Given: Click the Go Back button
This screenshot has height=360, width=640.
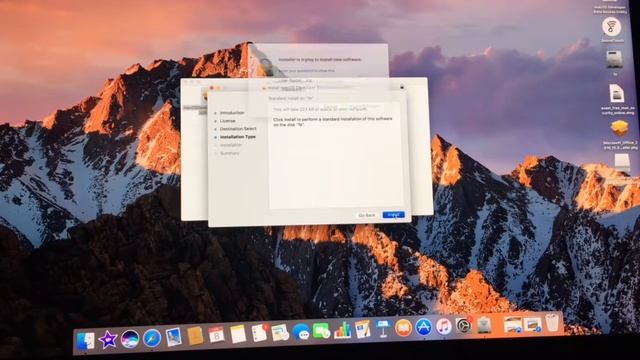Looking at the screenshot, I should (x=367, y=215).
